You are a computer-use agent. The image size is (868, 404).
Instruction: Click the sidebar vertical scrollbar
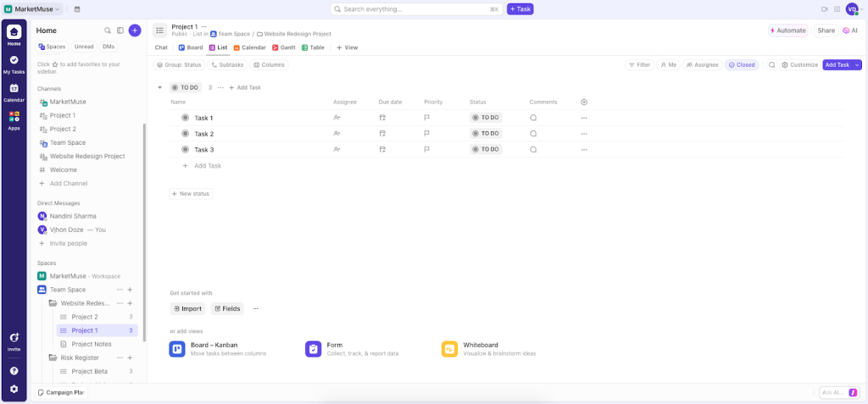144,232
